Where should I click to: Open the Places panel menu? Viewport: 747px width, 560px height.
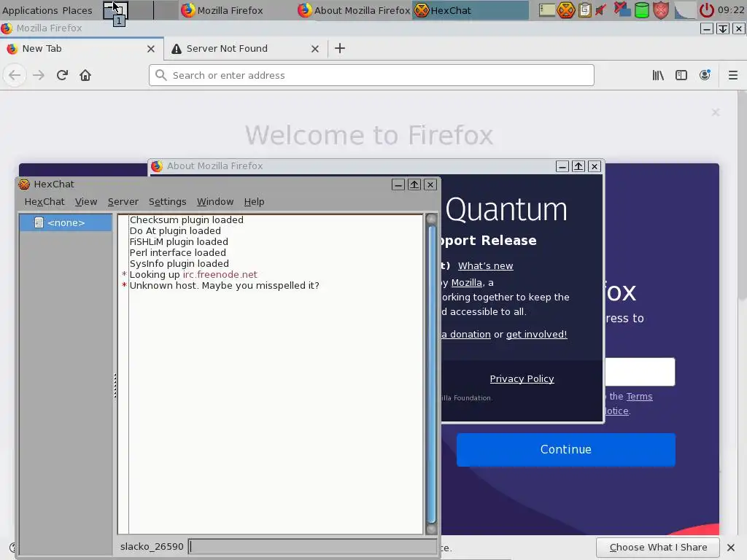pos(77,10)
